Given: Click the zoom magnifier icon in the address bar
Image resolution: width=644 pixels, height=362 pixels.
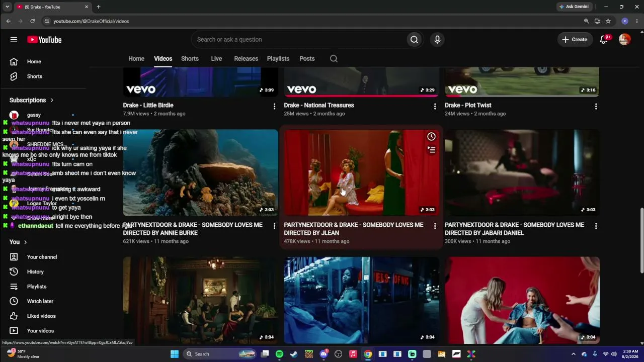Looking at the screenshot, I should pos(586,21).
